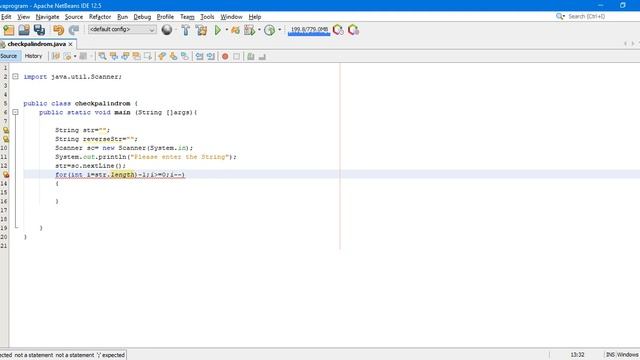Click the hint glyph on line 8
The width and height of the screenshot is (640, 360).
click(x=6, y=130)
